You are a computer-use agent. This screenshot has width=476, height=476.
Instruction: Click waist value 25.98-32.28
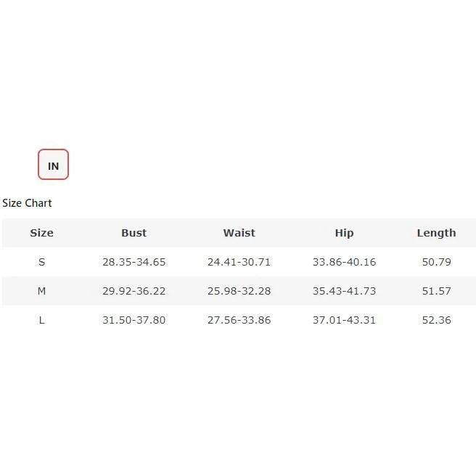[239, 291]
